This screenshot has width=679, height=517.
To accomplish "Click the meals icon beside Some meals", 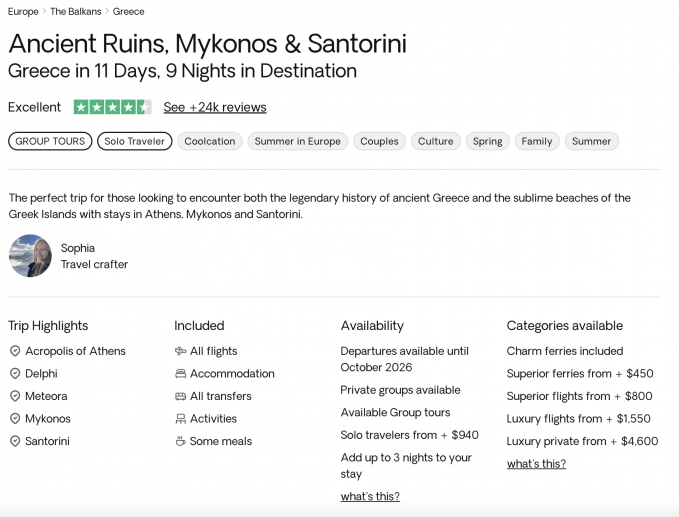I will click(x=180, y=441).
